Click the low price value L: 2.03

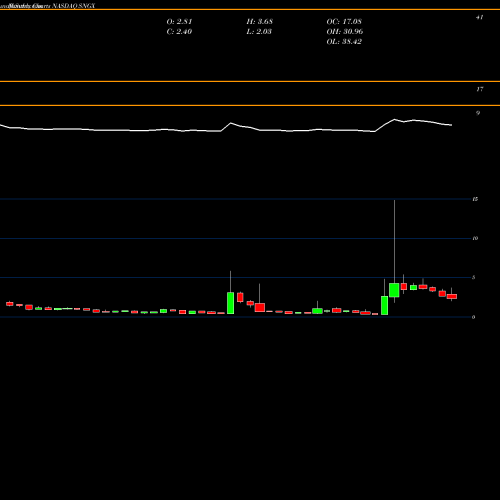[259, 31]
